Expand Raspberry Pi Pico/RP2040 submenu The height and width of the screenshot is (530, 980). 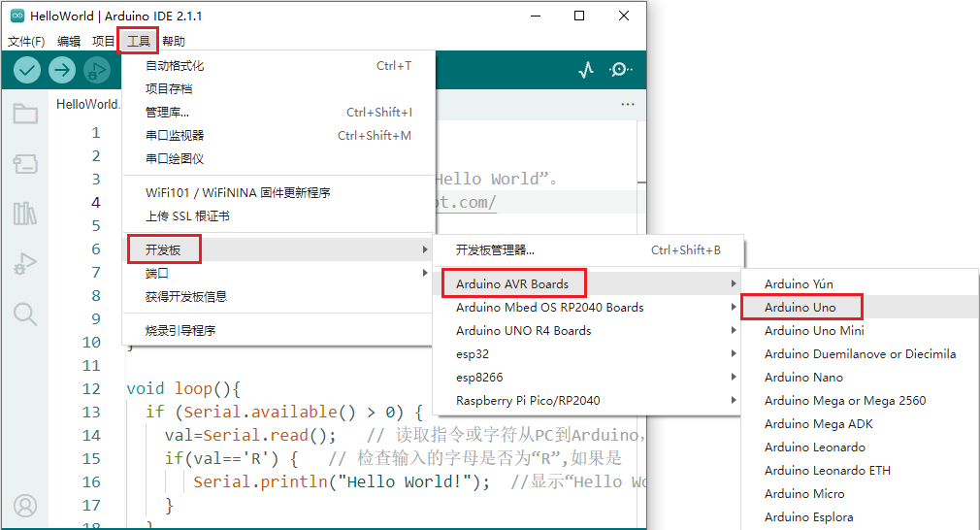[x=587, y=400]
